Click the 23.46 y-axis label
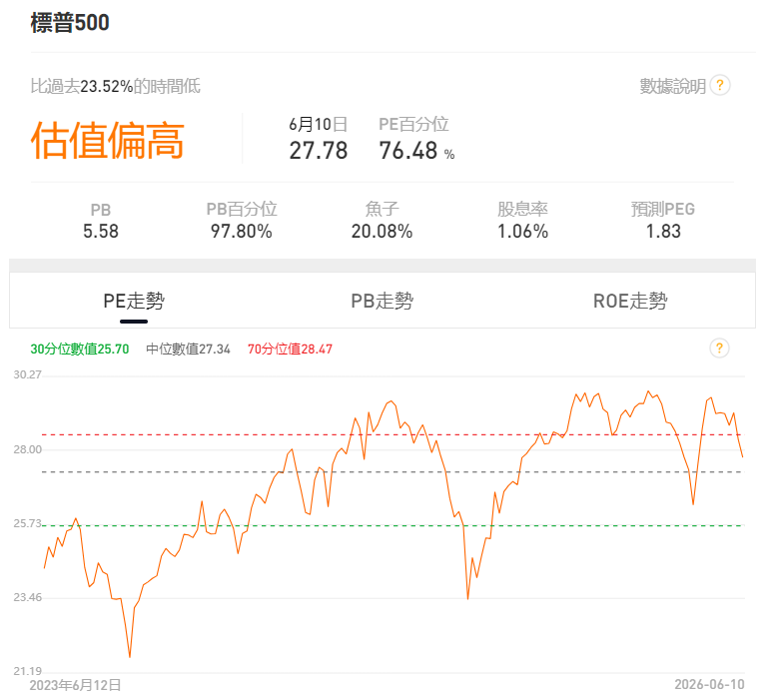780x700 pixels. click(x=27, y=597)
